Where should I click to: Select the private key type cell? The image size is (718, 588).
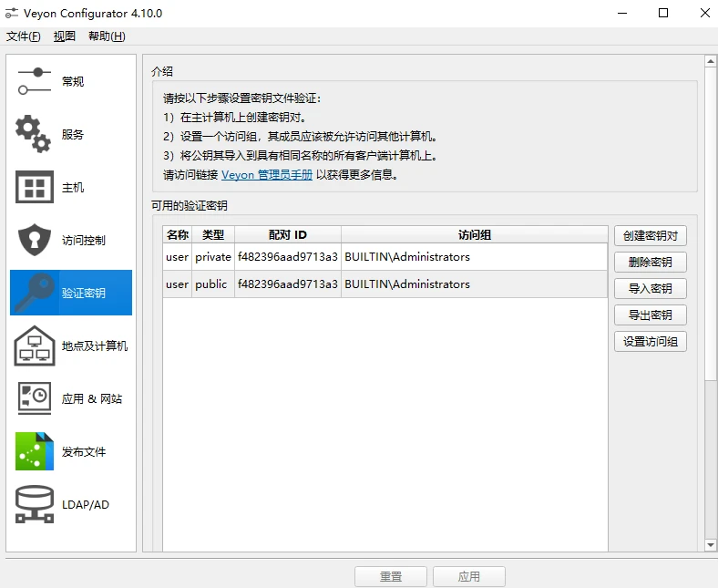click(213, 257)
